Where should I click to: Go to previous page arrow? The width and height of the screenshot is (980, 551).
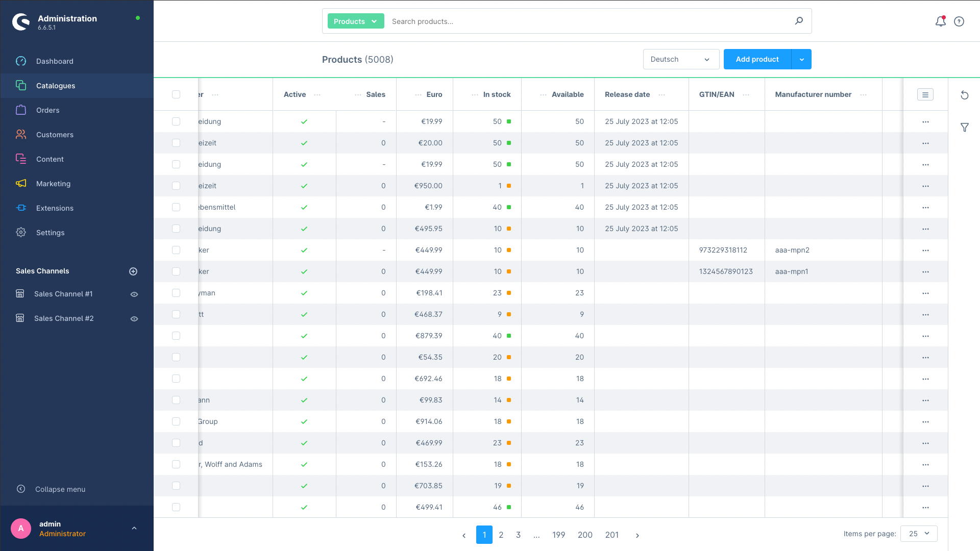463,535
